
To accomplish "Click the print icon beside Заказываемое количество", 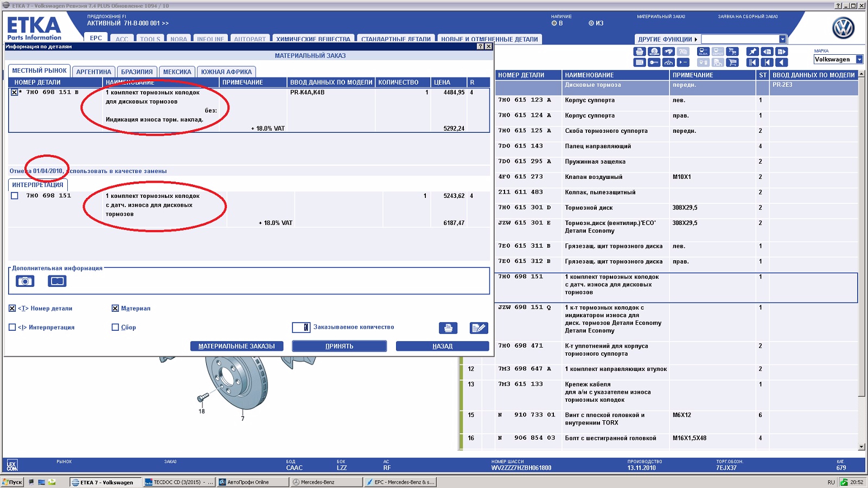I will tap(448, 328).
